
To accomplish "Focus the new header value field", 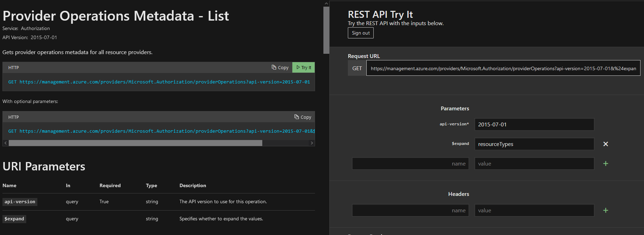I will 534,210.
